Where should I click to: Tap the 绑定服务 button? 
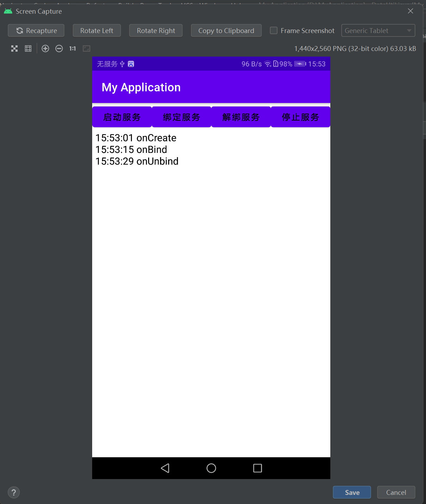[182, 117]
